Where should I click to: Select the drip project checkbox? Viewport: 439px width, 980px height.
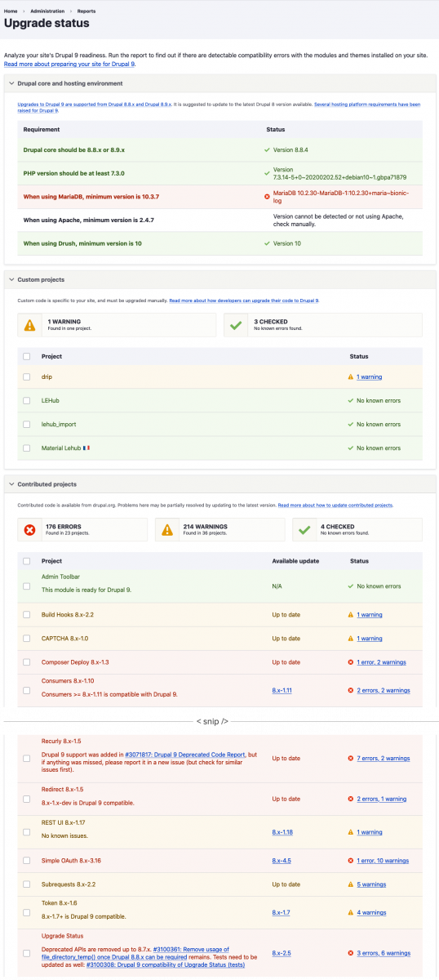tap(26, 376)
